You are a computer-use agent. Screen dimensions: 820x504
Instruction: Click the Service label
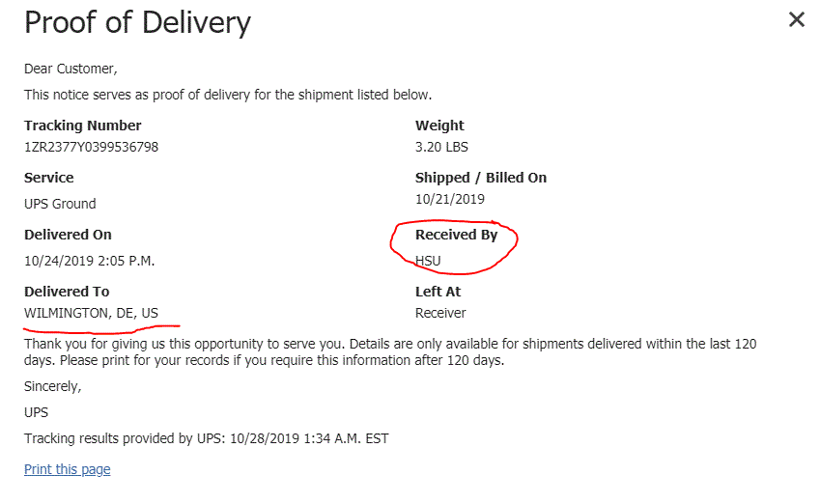pos(48,178)
